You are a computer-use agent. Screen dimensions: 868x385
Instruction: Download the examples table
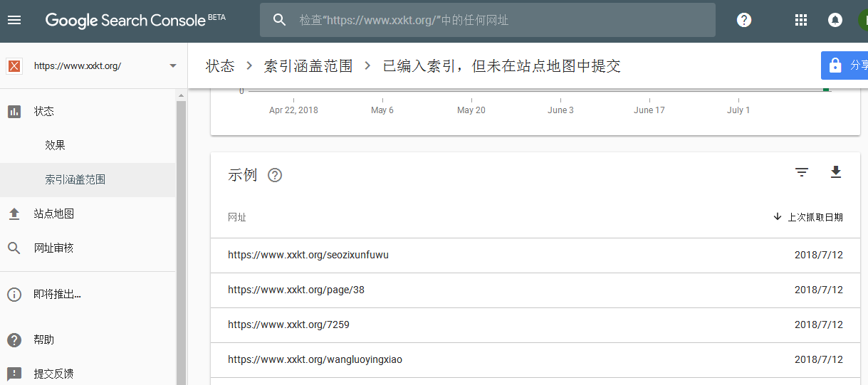tap(836, 172)
